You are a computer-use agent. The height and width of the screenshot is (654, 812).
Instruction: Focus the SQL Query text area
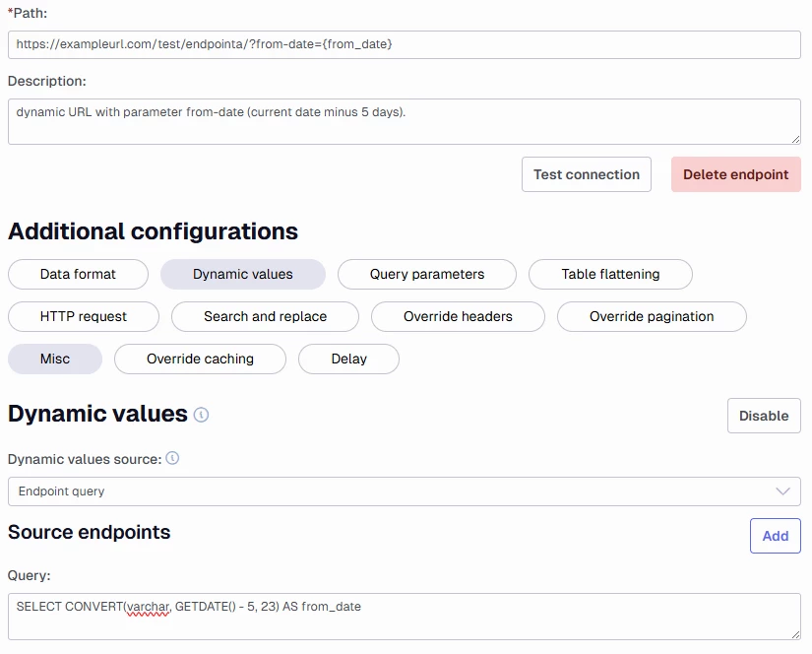404,617
